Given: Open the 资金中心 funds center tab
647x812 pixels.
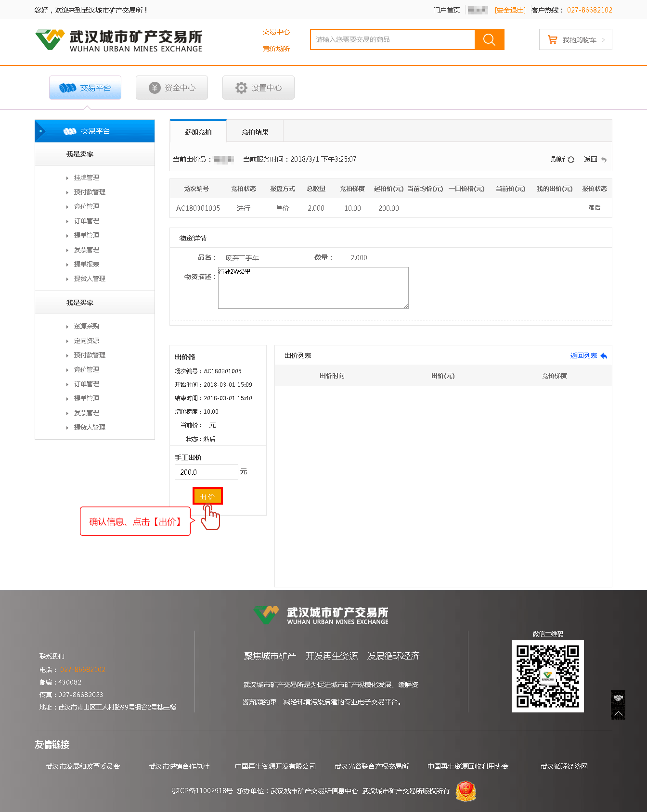Looking at the screenshot, I should [172, 88].
